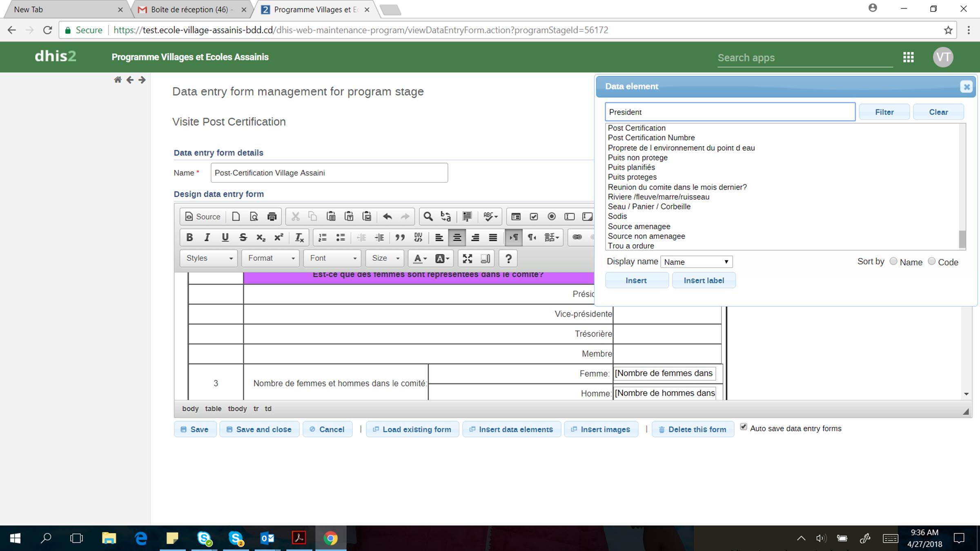
Task: Select Sort by Name radio button
Action: 893,261
